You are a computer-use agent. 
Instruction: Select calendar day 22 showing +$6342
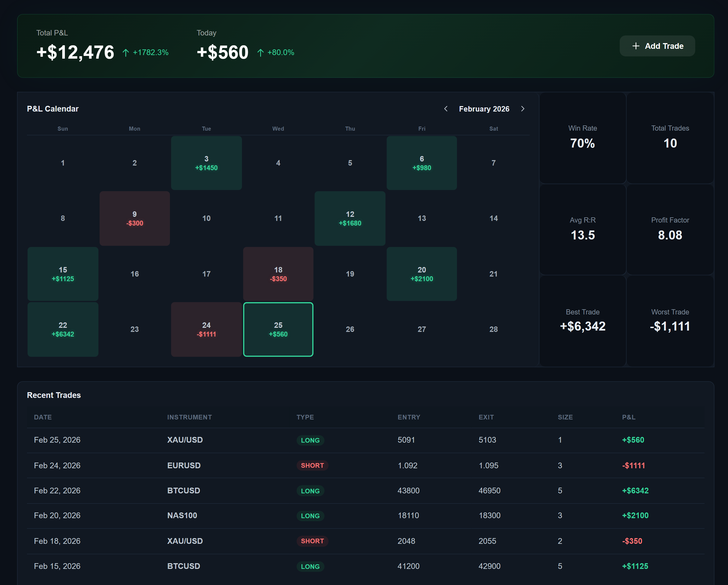click(62, 329)
